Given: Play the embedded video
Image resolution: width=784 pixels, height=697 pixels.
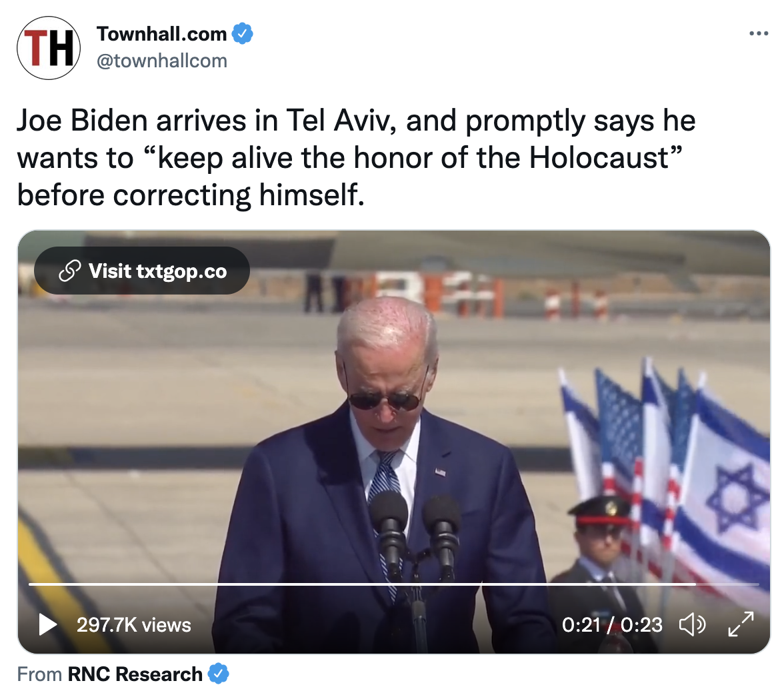Looking at the screenshot, I should [x=47, y=624].
